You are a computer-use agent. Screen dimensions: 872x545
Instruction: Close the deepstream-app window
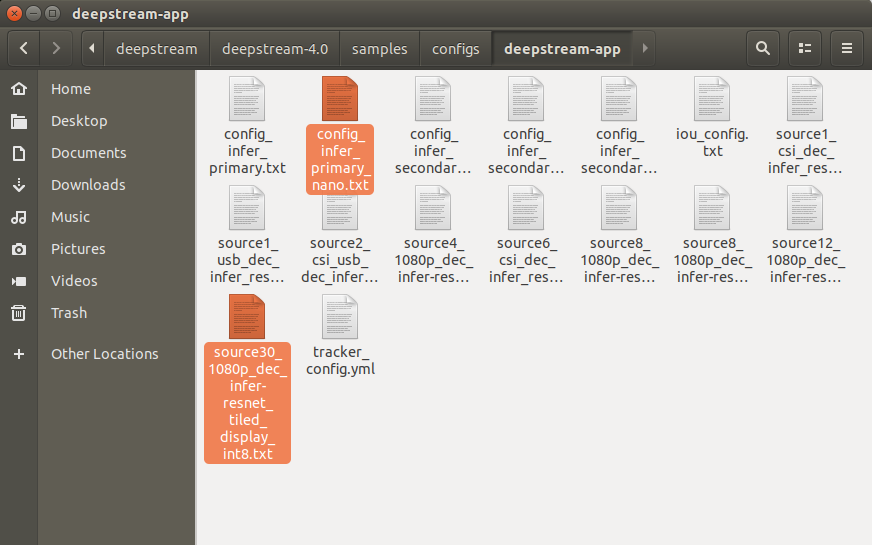pos(14,13)
